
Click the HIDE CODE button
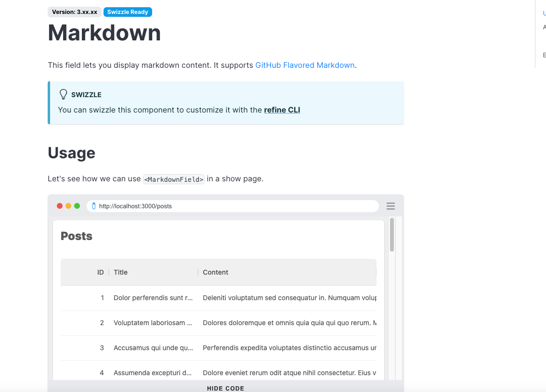tap(226, 388)
